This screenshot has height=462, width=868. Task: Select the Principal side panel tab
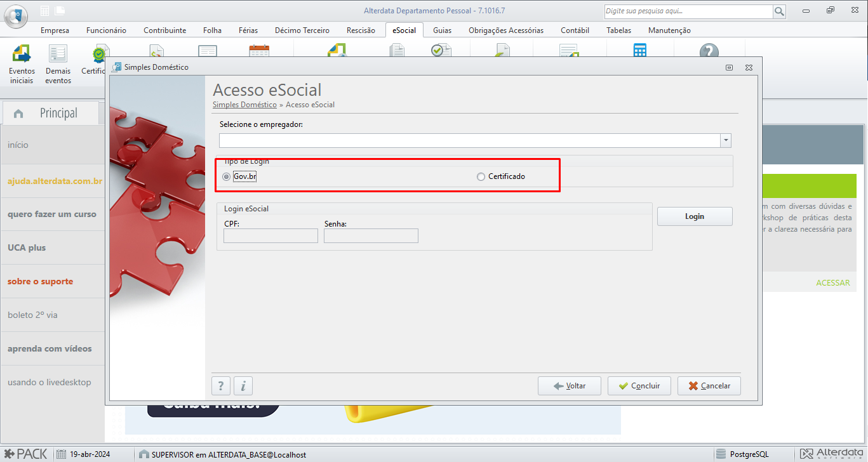click(x=51, y=113)
